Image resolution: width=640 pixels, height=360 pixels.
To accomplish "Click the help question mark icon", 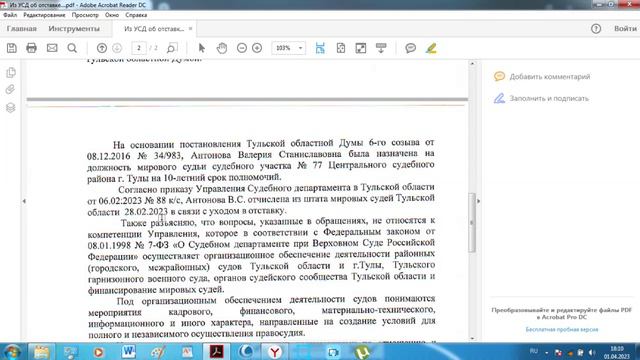I will click(596, 29).
